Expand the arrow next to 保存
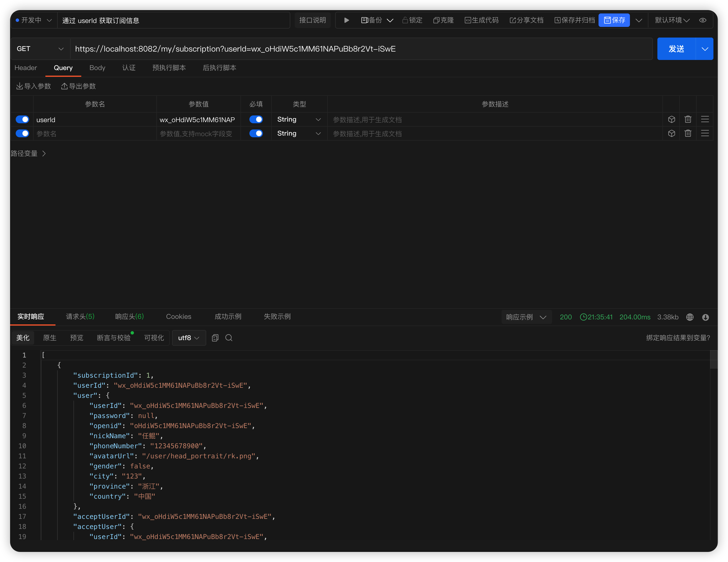The image size is (728, 562). tap(639, 20)
